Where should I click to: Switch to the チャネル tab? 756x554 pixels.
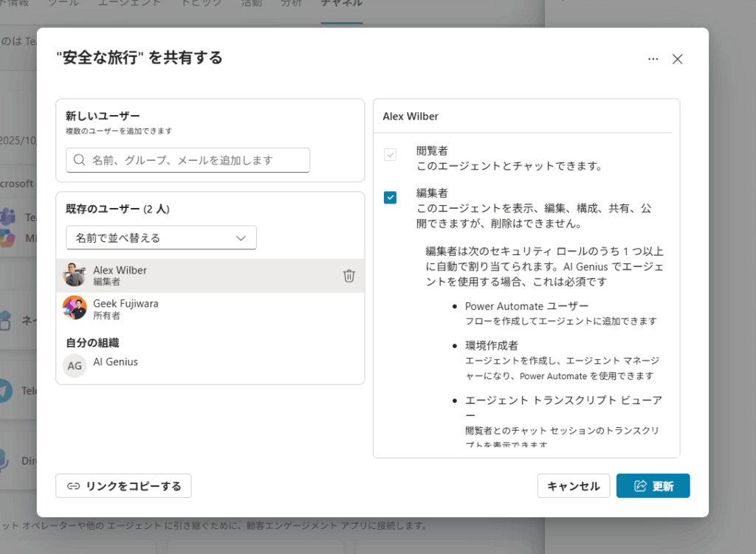[x=341, y=4]
